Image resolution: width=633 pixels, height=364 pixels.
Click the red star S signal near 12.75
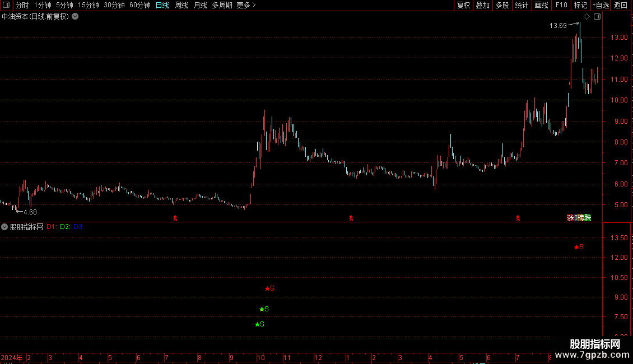579,247
